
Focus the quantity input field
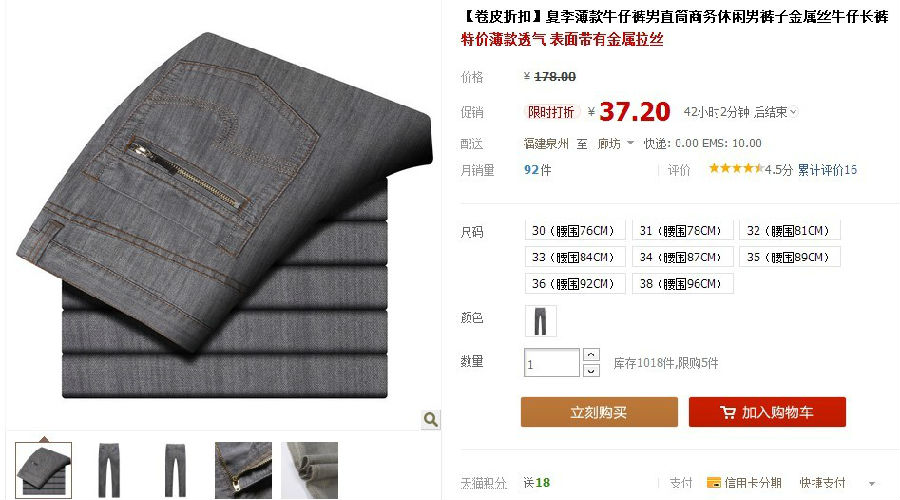(552, 363)
